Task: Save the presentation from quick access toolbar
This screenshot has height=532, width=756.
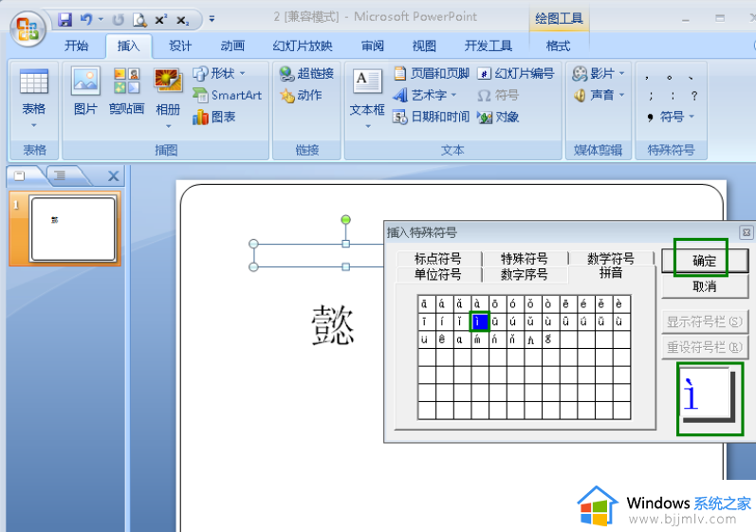Action: (65, 20)
